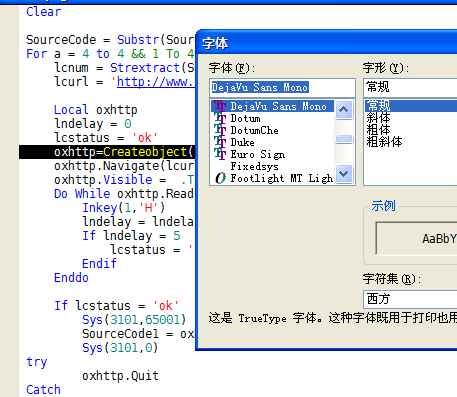Screen dimensions: 457x397
Task: Click the 字体 dialog title bar
Action: coord(326,43)
